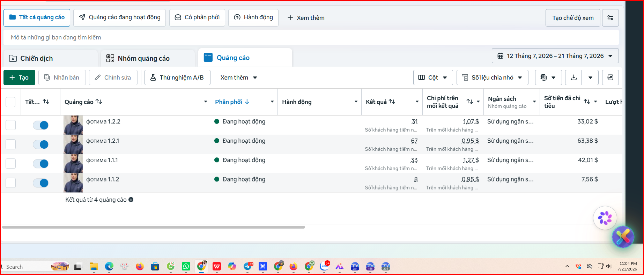Open the date range picker dropdown
This screenshot has height=275, width=644.
click(555, 56)
